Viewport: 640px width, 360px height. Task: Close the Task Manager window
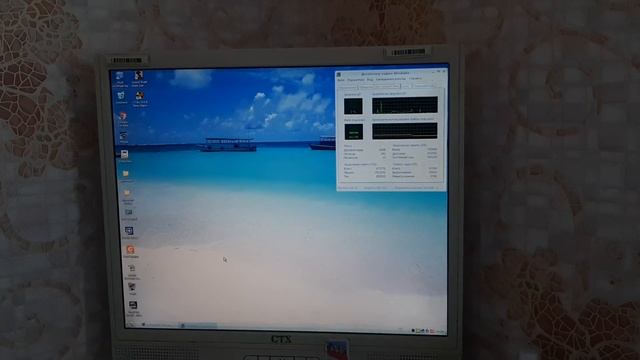click(444, 71)
